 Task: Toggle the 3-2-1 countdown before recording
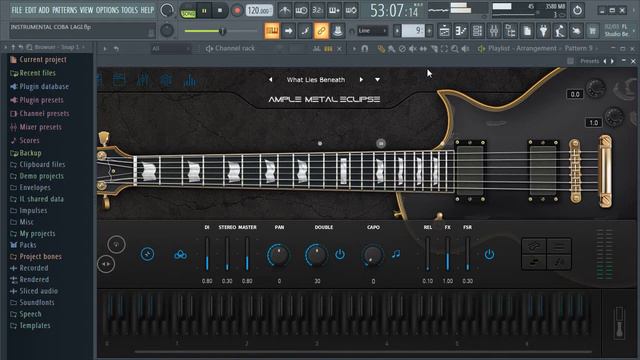click(318, 10)
